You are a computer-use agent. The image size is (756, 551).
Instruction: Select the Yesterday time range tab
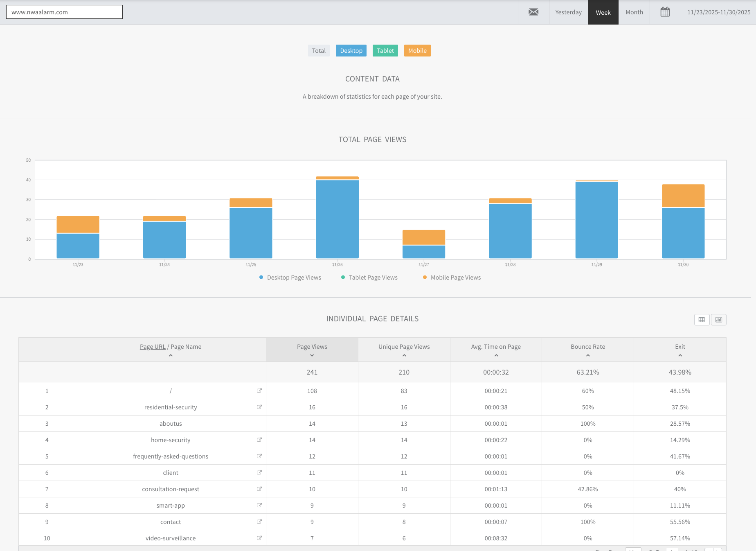(x=568, y=12)
